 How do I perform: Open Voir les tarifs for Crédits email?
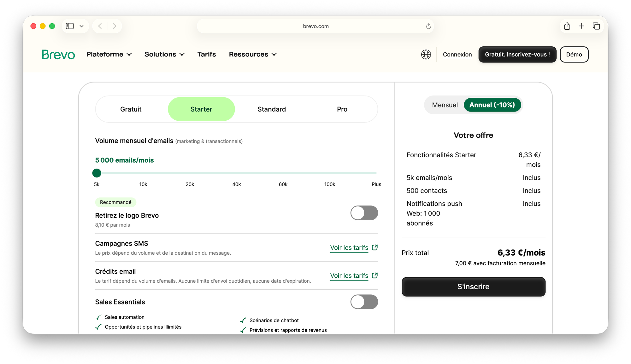click(349, 276)
